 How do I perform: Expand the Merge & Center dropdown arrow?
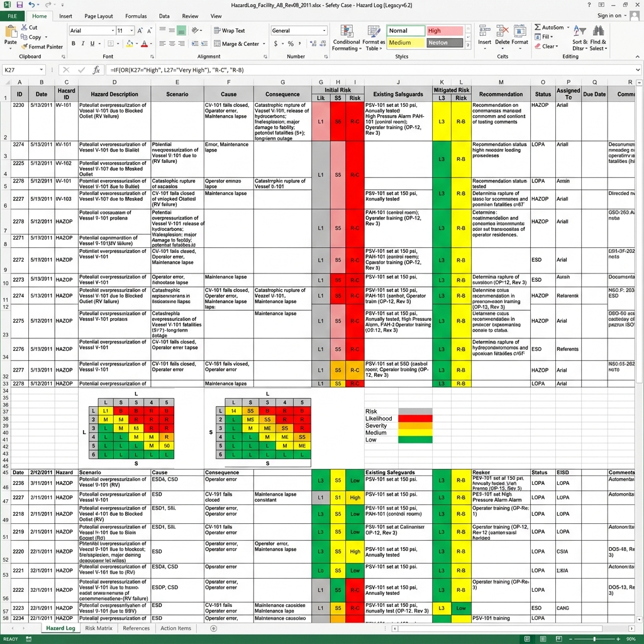click(x=264, y=43)
